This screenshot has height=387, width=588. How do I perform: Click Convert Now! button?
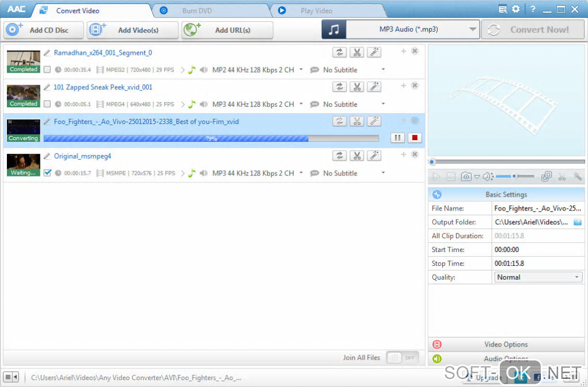pyautogui.click(x=533, y=29)
